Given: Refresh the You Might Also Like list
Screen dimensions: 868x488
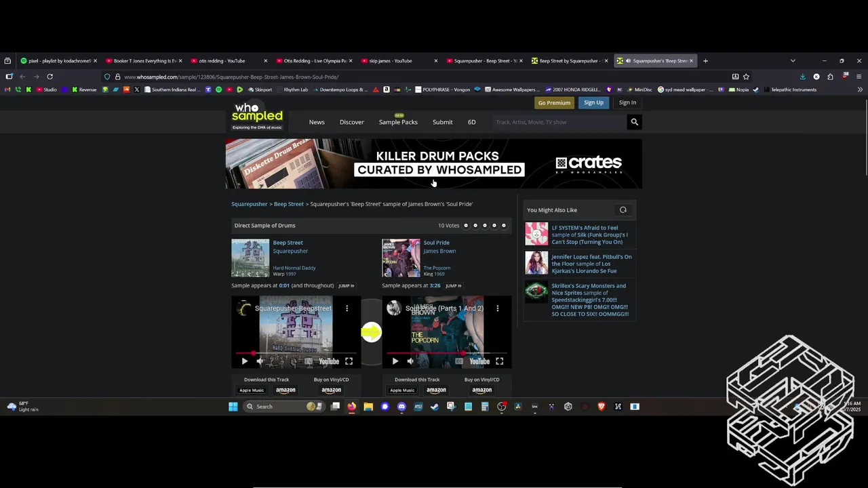Looking at the screenshot, I should click(623, 210).
